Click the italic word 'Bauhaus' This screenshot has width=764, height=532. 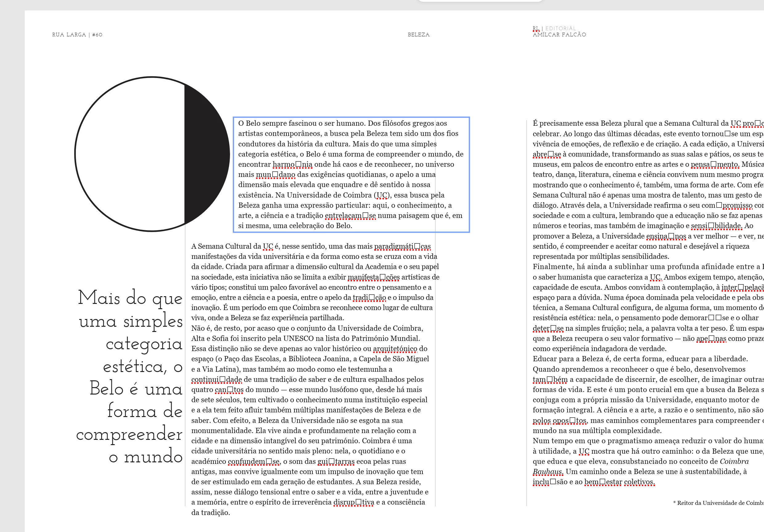pos(547,472)
